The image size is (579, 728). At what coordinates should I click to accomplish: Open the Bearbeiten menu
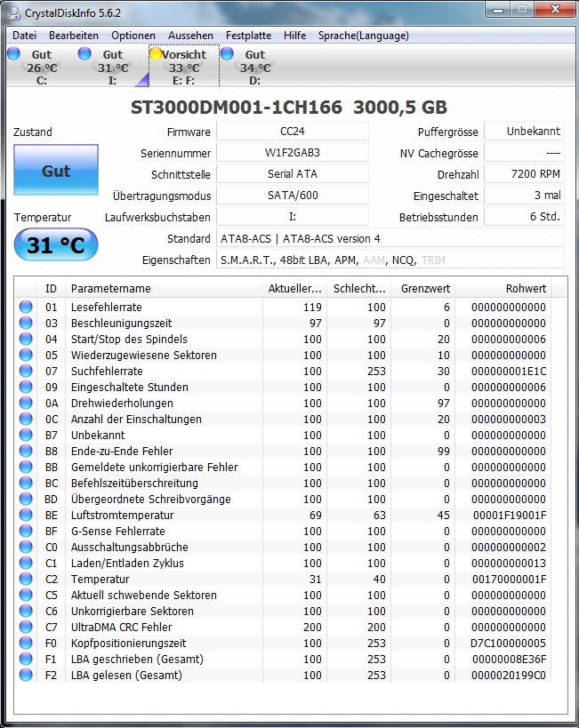(x=74, y=36)
